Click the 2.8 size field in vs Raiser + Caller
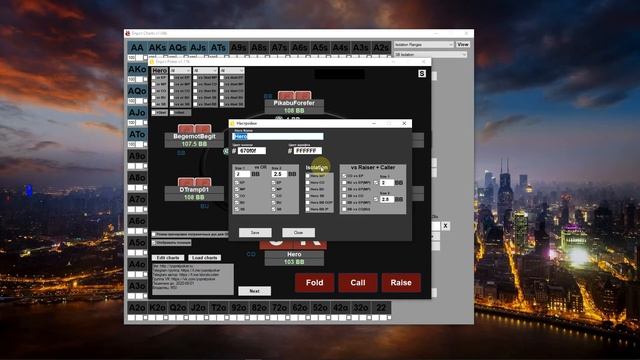The width and height of the screenshot is (640, 360). tap(387, 199)
